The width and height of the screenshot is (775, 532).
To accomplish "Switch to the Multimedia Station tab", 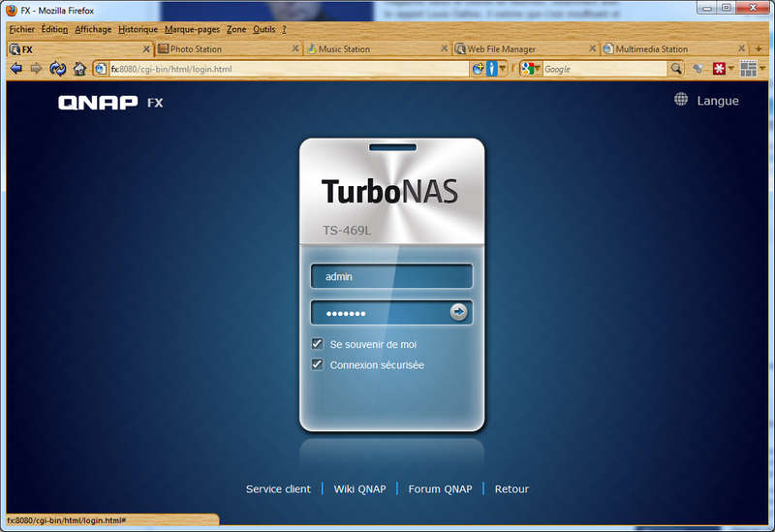I will pyautogui.click(x=674, y=48).
